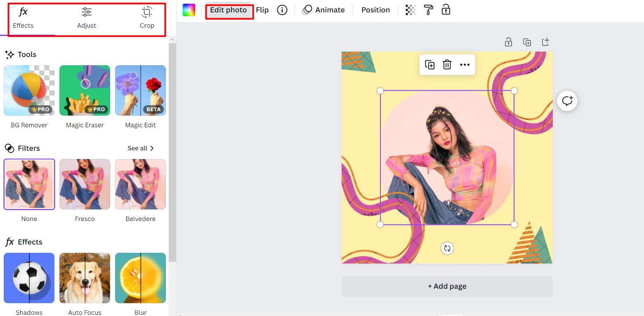
Task: Delete the selected photo element
Action: click(x=447, y=64)
